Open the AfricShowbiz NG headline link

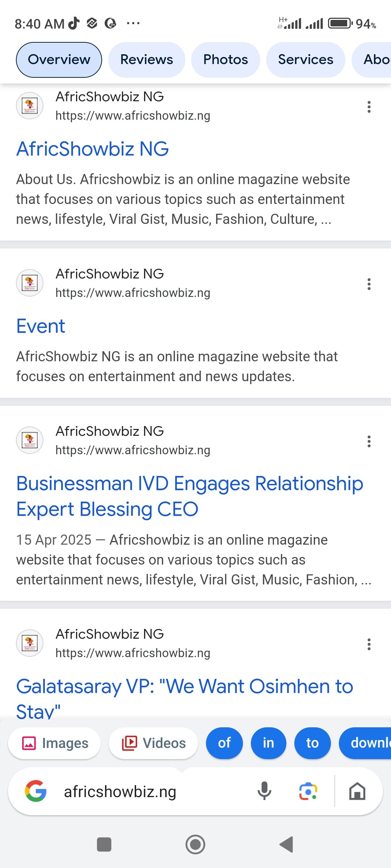(93, 149)
